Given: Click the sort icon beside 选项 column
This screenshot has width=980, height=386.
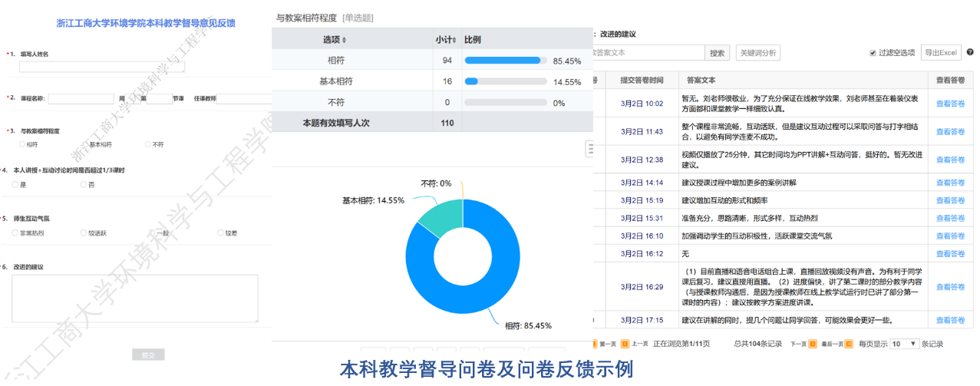Looking at the screenshot, I should coord(344,40).
